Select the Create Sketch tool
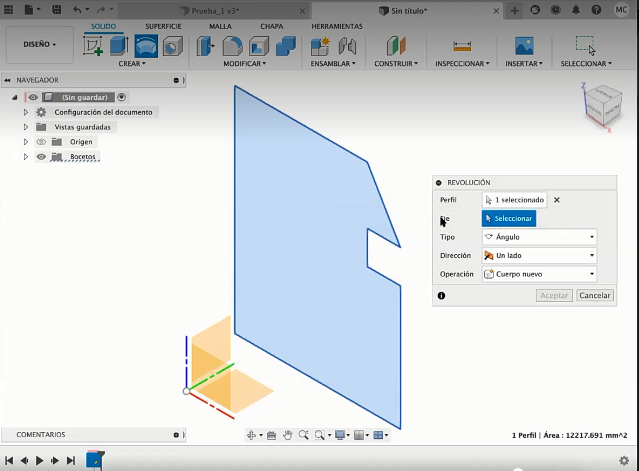Screen dimensions: 639x471 [x=93, y=45]
